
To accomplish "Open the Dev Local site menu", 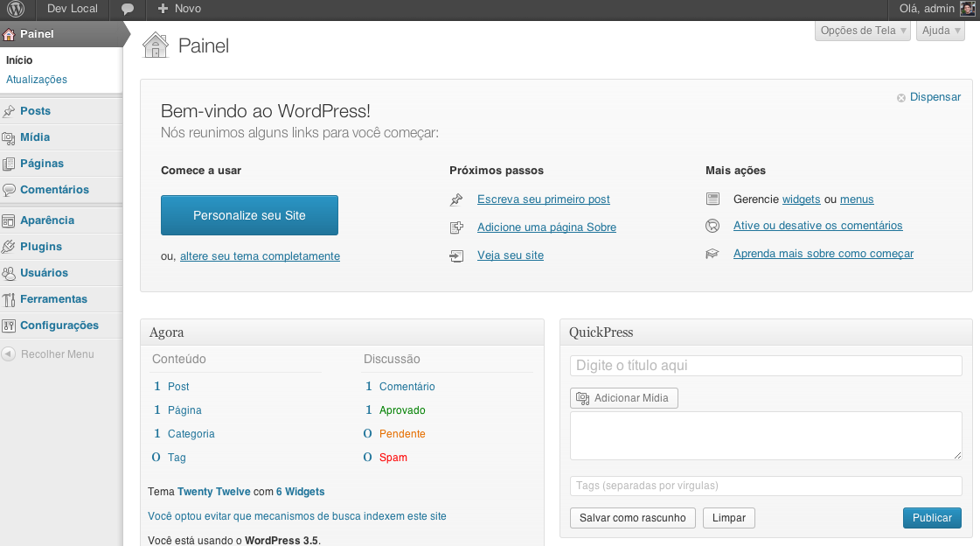I will (x=73, y=9).
